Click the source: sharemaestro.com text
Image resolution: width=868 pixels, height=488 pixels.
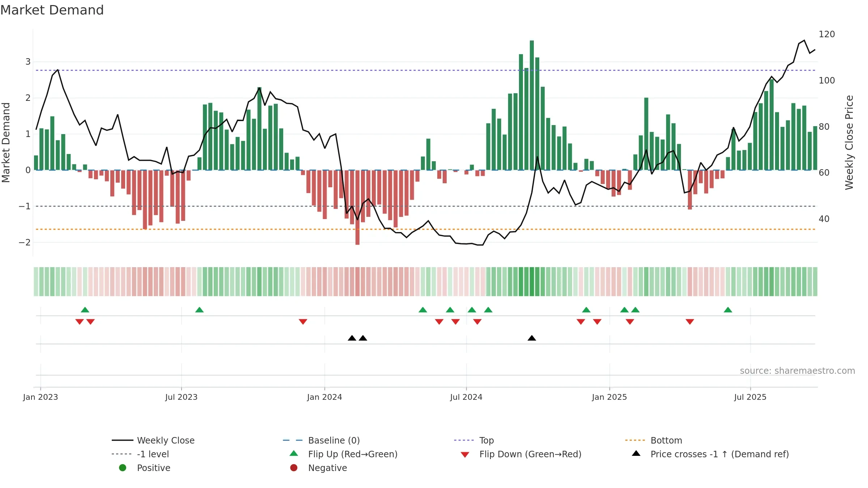coord(797,371)
